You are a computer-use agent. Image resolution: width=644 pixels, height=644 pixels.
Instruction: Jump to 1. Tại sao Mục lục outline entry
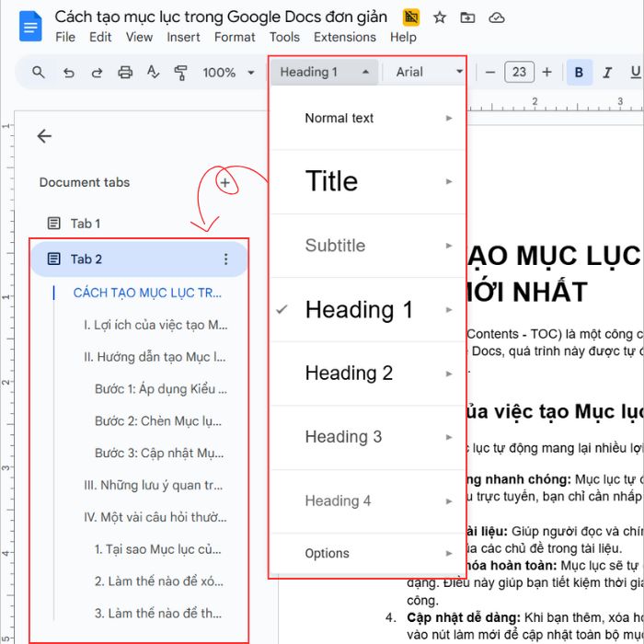click(x=157, y=549)
